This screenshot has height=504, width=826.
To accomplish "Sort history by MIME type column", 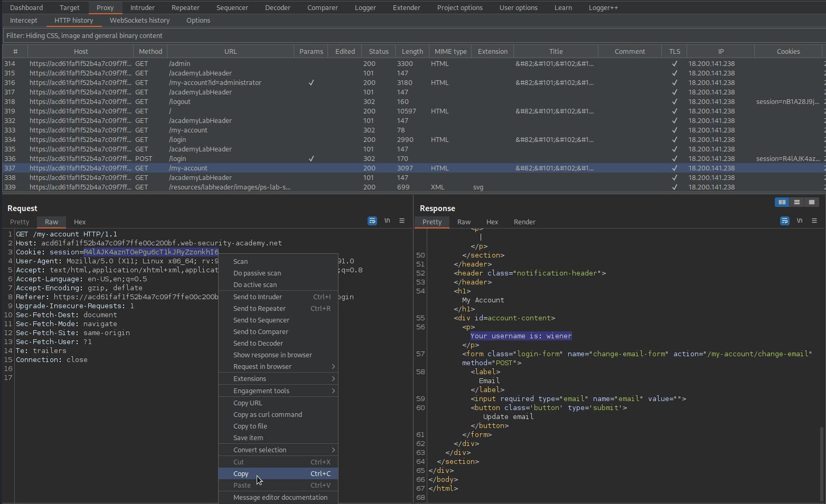I will pos(450,51).
